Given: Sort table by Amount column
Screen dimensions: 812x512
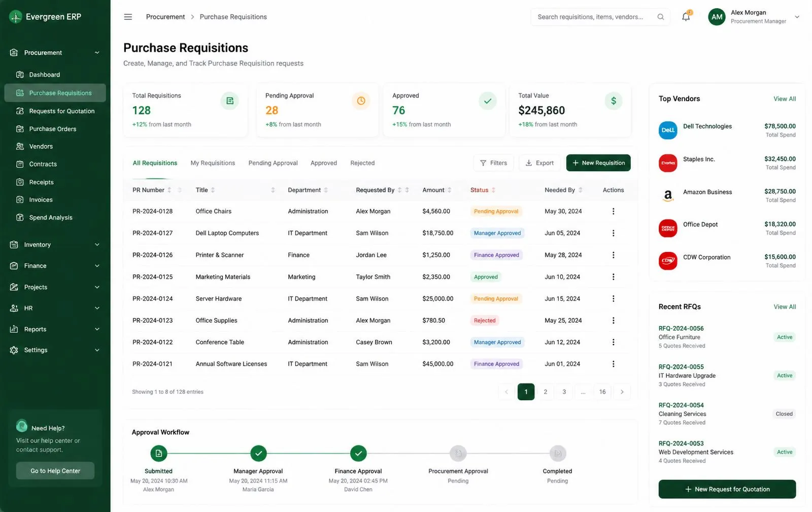Looking at the screenshot, I should [437, 190].
